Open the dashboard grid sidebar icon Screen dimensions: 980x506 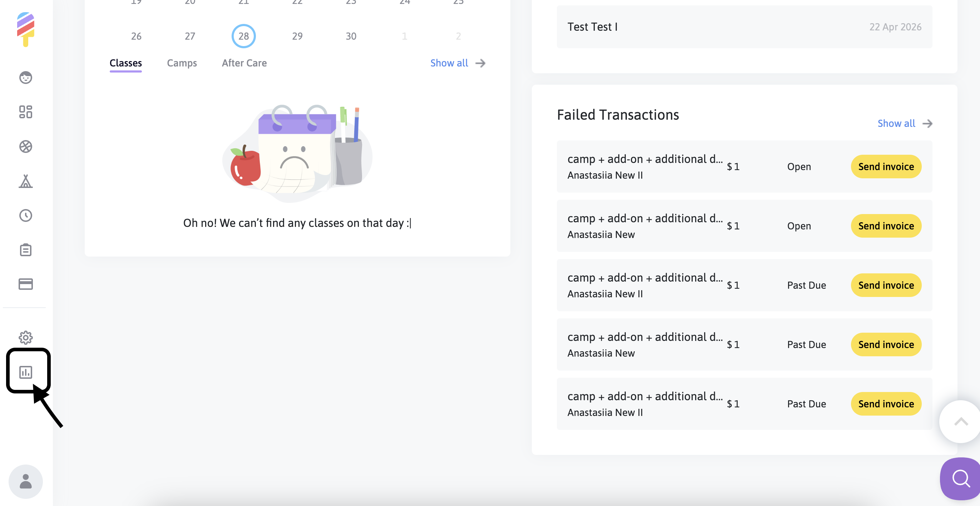coord(25,112)
